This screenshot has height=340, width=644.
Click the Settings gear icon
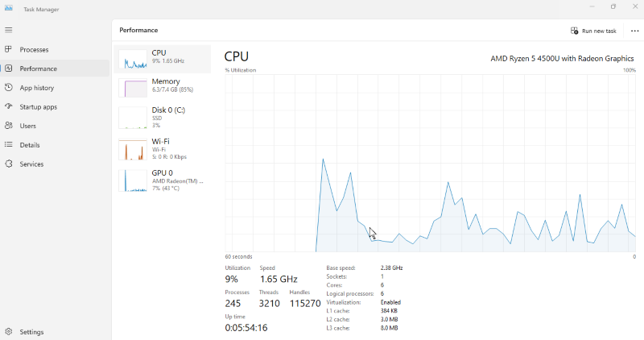point(8,331)
